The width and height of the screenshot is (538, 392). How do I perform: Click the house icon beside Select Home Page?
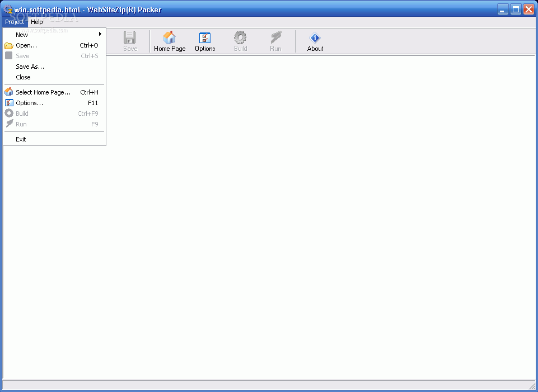(9, 92)
